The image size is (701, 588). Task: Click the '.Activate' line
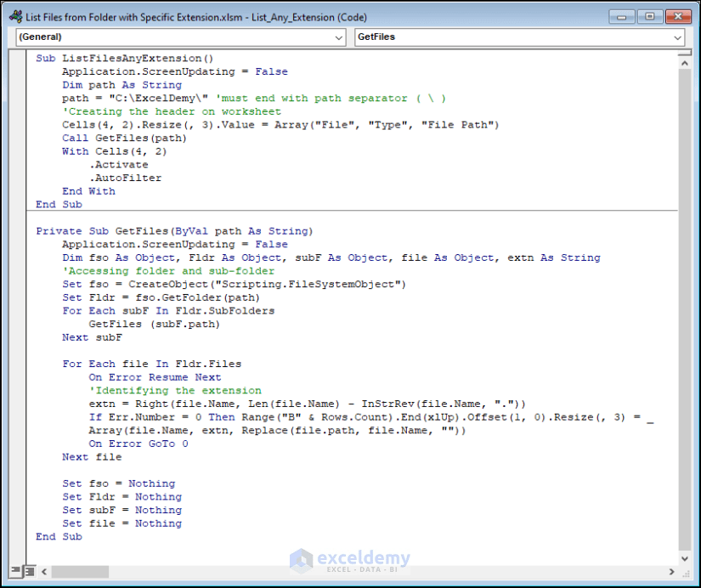pos(118,165)
